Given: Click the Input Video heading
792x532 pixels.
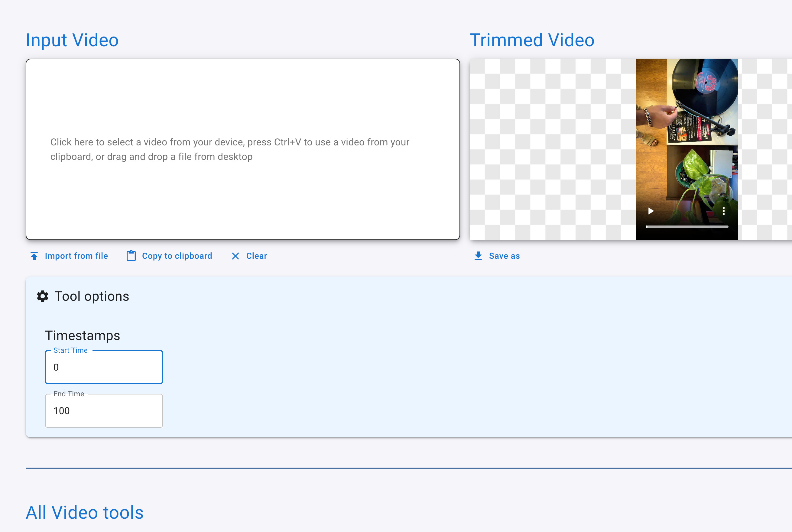Looking at the screenshot, I should [x=72, y=40].
